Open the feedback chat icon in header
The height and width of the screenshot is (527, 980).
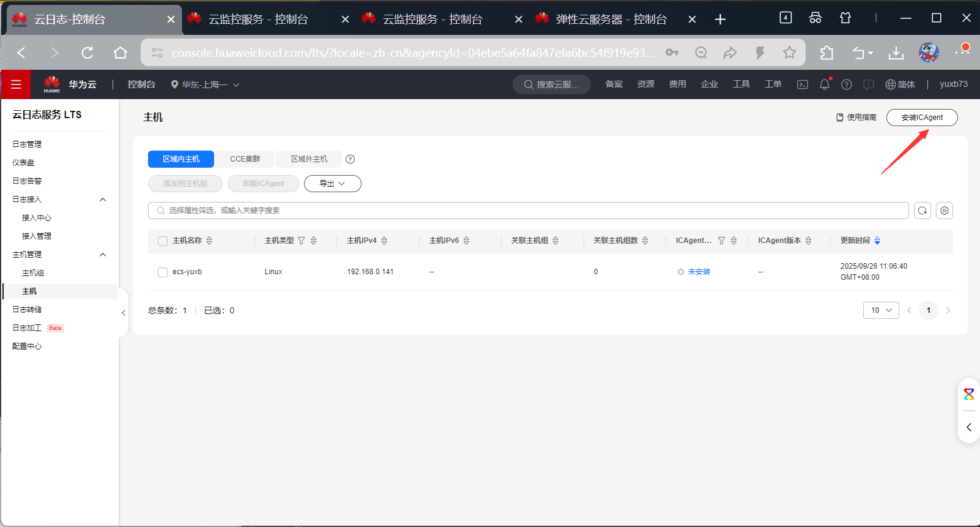[x=869, y=84]
